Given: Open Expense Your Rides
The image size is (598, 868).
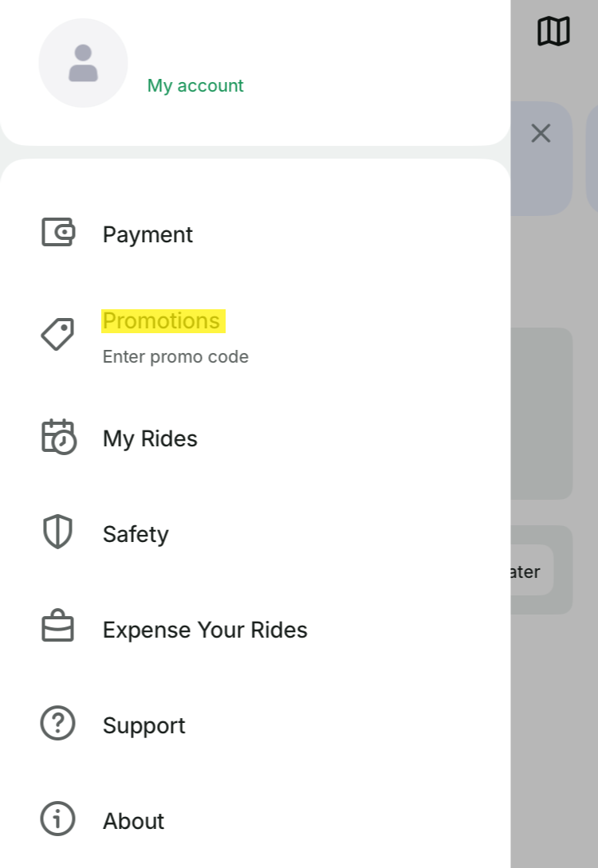Looking at the screenshot, I should (205, 630).
